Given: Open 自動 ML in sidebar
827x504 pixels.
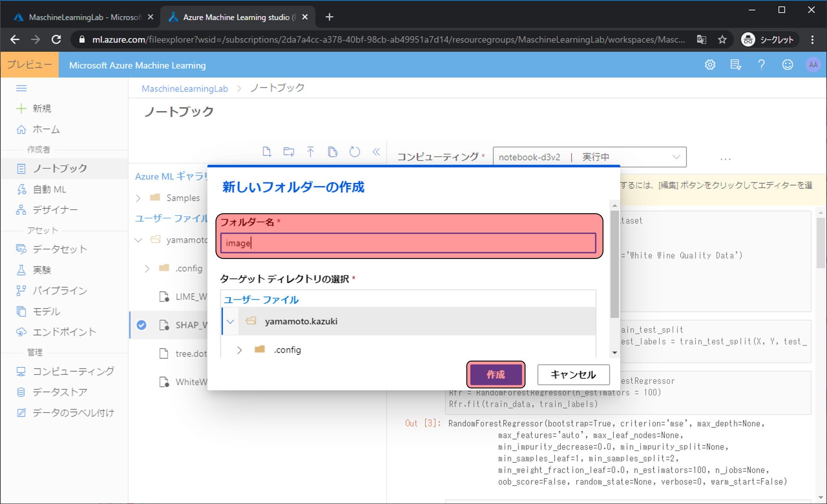Looking at the screenshot, I should [x=49, y=190].
